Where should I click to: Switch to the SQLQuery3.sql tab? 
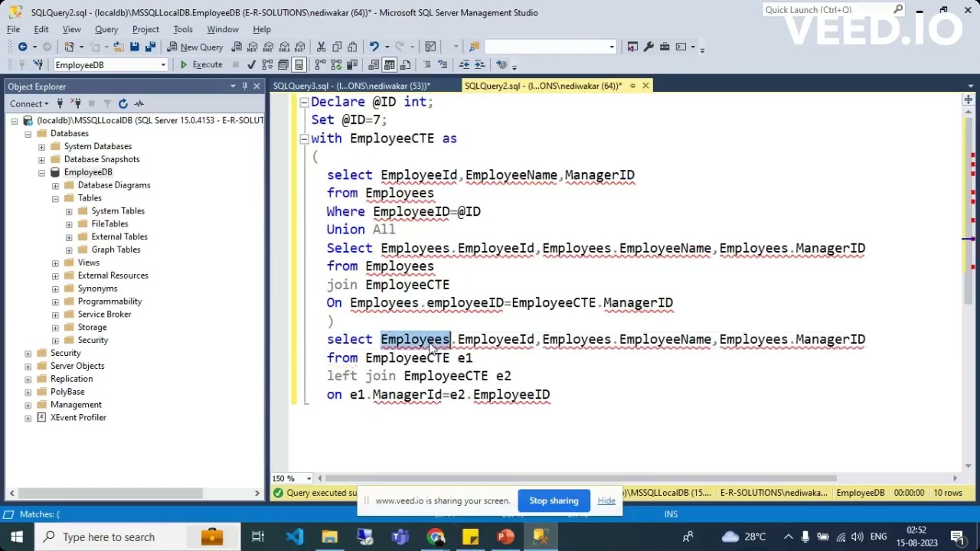[351, 86]
